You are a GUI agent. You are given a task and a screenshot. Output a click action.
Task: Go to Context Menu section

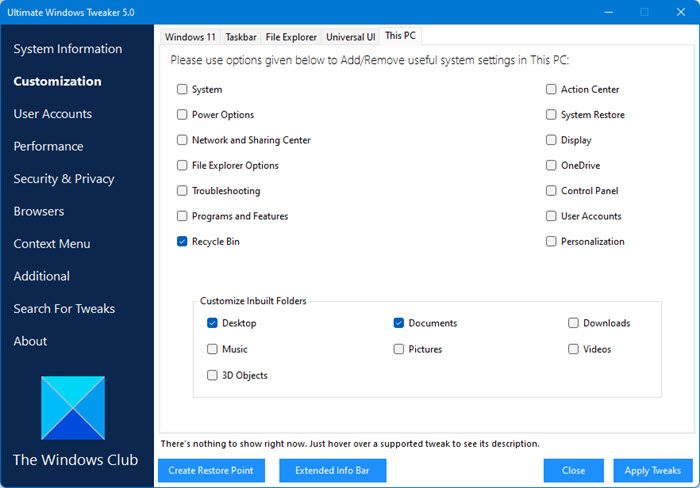point(52,244)
